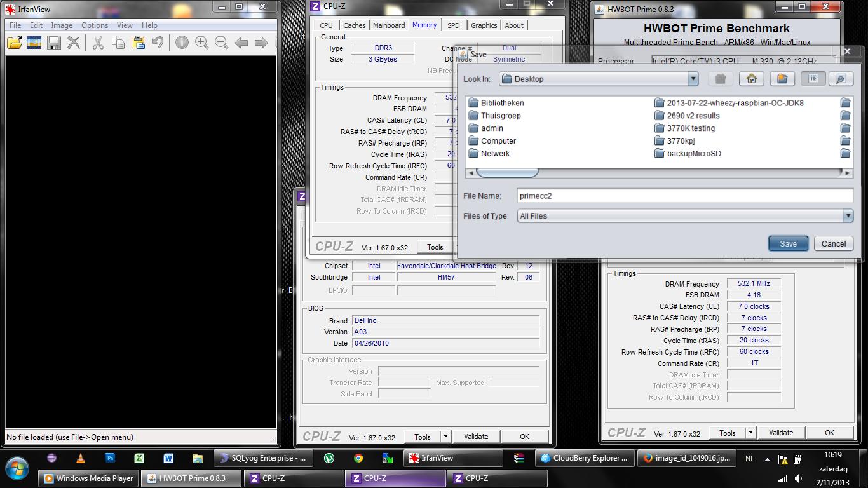Open Tools dropdown arrow in right CPU-Z window

tap(750, 433)
